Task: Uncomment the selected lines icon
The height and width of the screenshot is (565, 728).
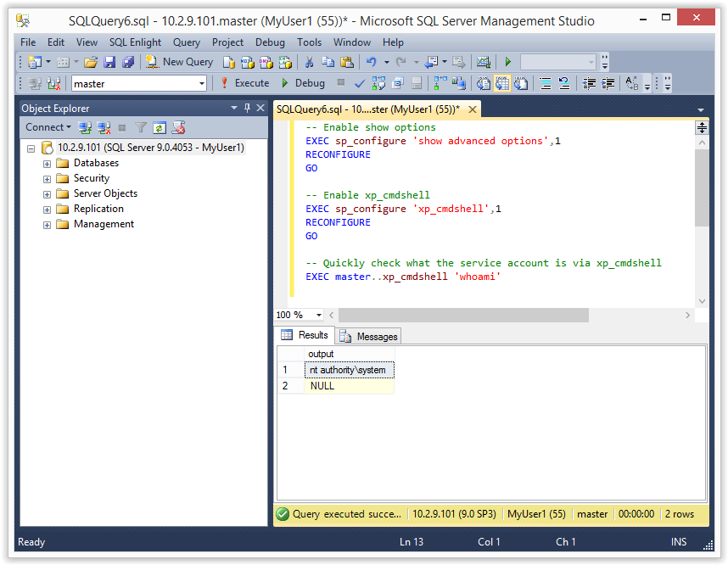Action: pos(564,84)
